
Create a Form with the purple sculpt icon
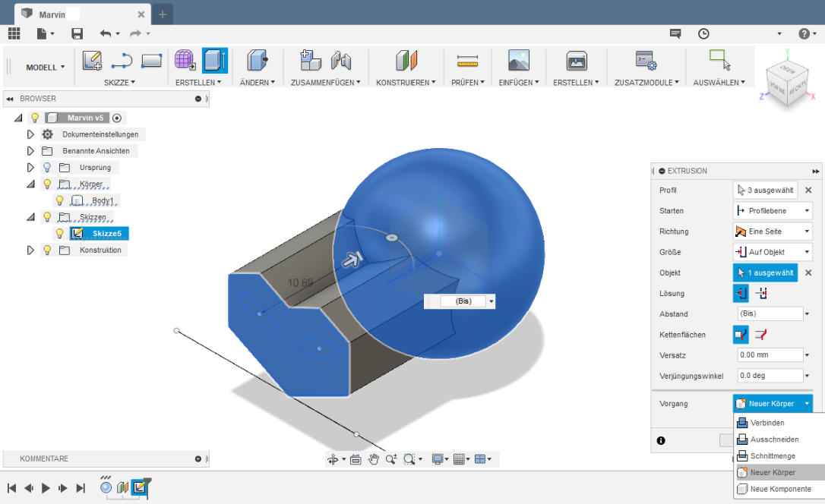[x=185, y=61]
